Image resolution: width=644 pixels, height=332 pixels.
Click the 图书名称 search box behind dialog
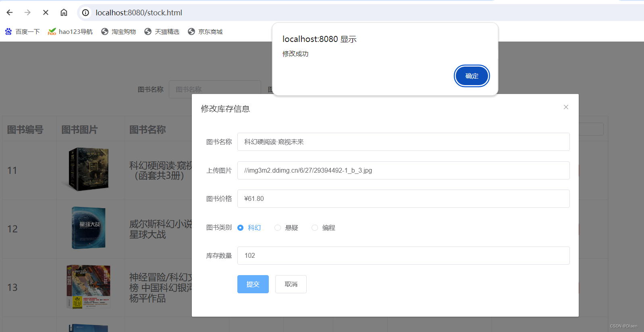tap(215, 89)
